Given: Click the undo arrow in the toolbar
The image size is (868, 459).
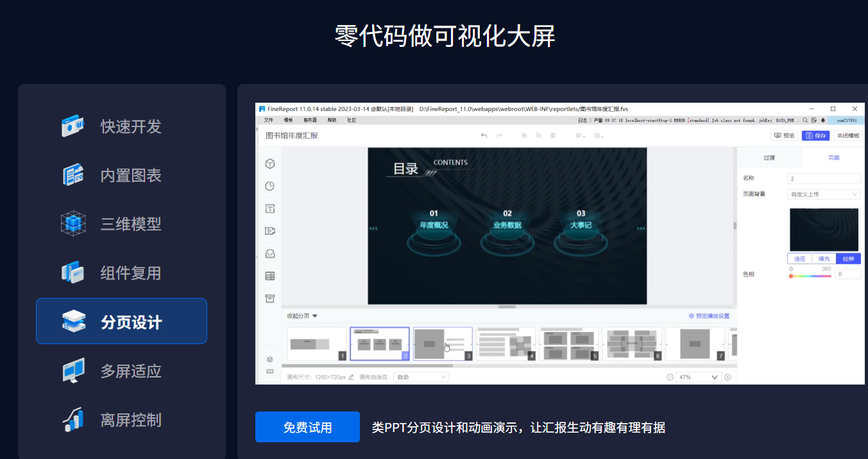Looking at the screenshot, I should click(484, 135).
